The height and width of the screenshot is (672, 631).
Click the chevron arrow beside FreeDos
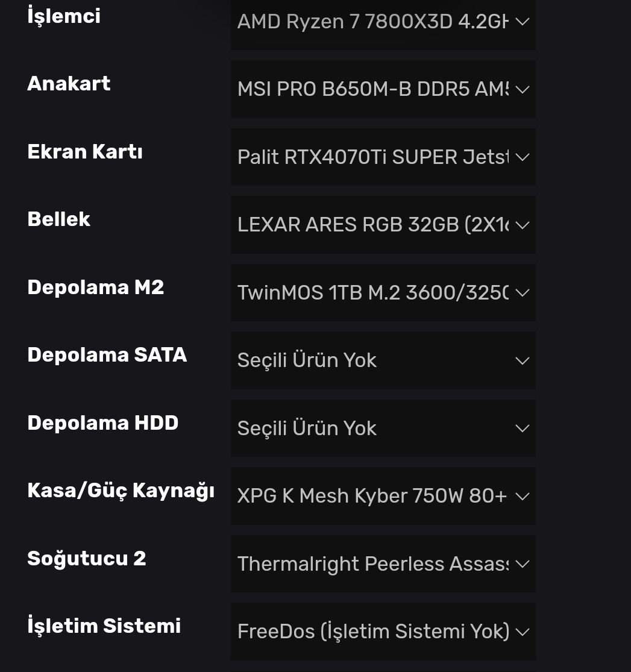click(523, 632)
